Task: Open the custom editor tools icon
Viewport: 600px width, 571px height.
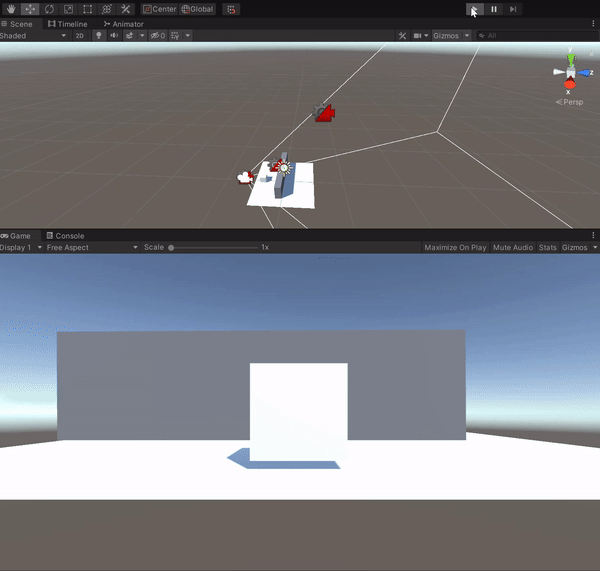Action: pos(125,9)
